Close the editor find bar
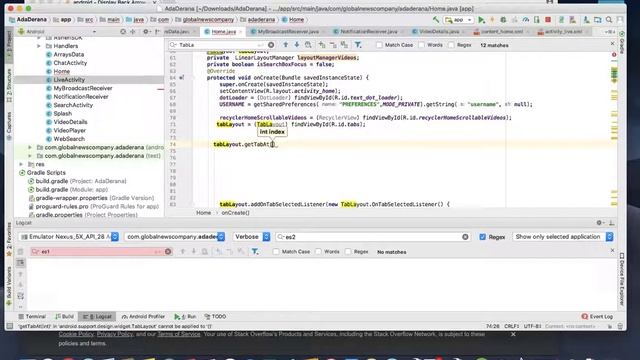The width and height of the screenshot is (640, 360). click(x=612, y=43)
